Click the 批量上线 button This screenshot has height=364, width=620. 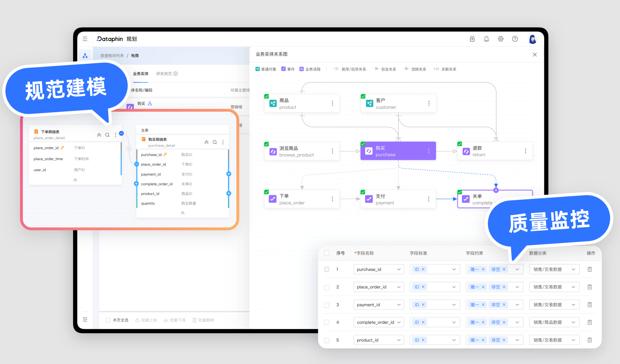coord(146,320)
